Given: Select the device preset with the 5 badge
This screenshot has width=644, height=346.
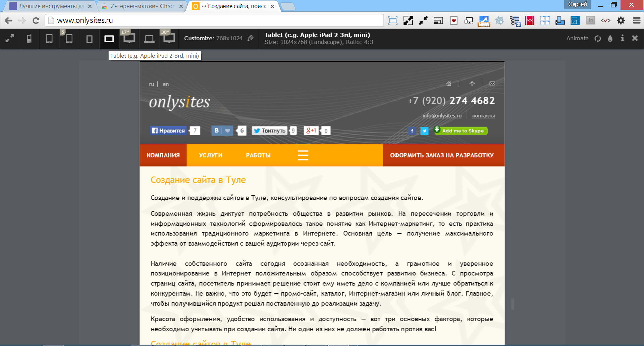Looking at the screenshot, I should [69, 39].
